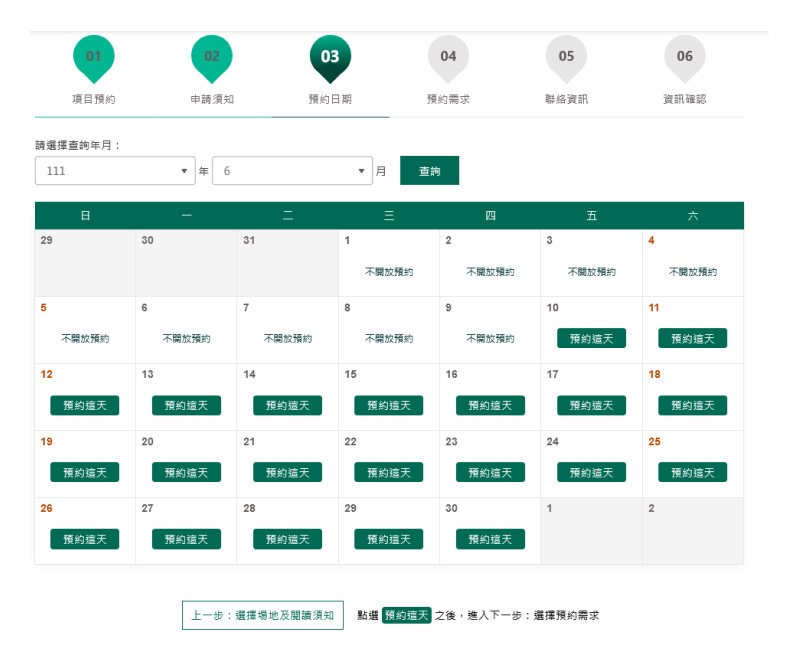Book June 10 via its 預約這天 button
This screenshot has height=670, width=800.
[591, 338]
